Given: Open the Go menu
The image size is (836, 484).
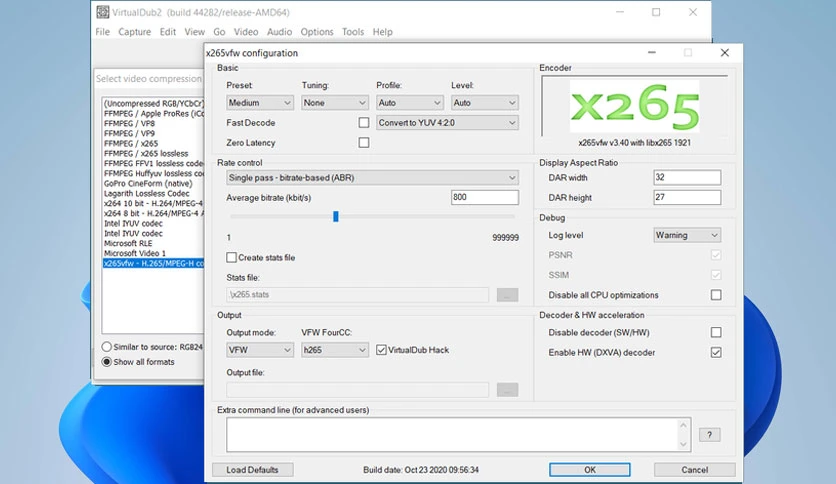Looking at the screenshot, I should [x=219, y=31].
